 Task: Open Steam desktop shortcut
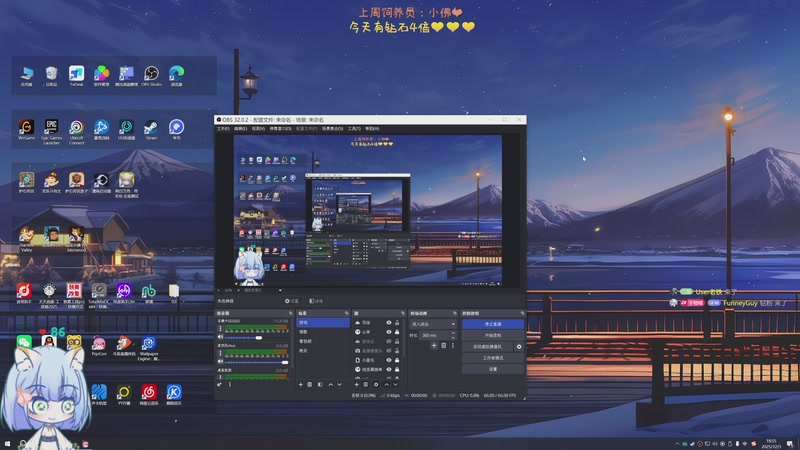(x=151, y=130)
